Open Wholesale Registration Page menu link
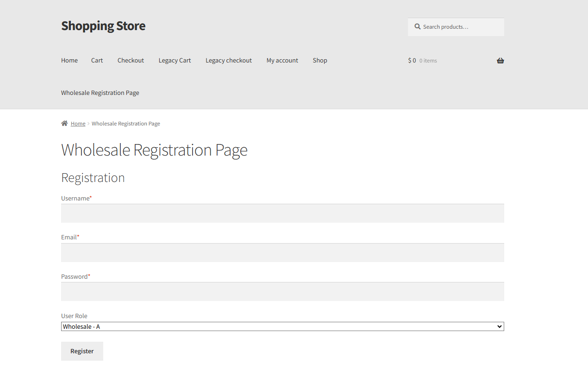This screenshot has height=388, width=588. click(100, 93)
